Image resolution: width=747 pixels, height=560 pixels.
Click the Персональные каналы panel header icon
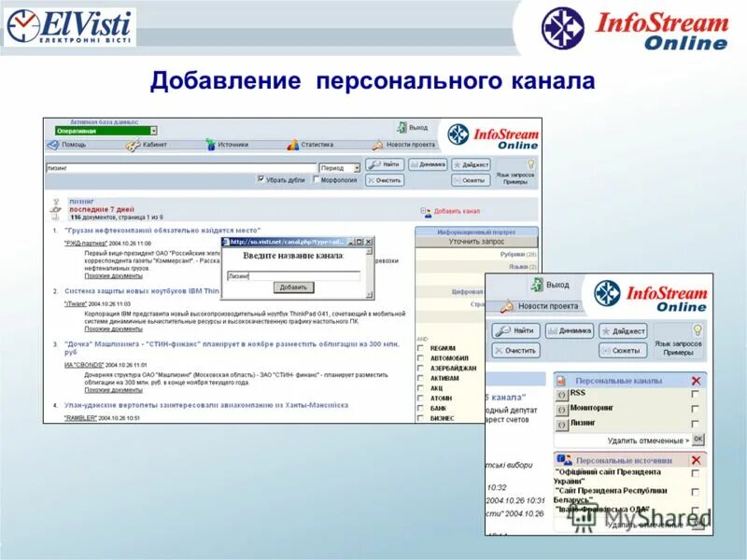coord(561,381)
